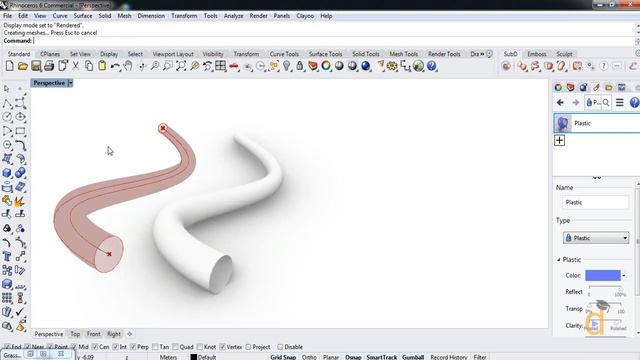Switch to the Emboss toolbar tab
Image resolution: width=640 pixels, height=360 pixels.
click(x=537, y=54)
